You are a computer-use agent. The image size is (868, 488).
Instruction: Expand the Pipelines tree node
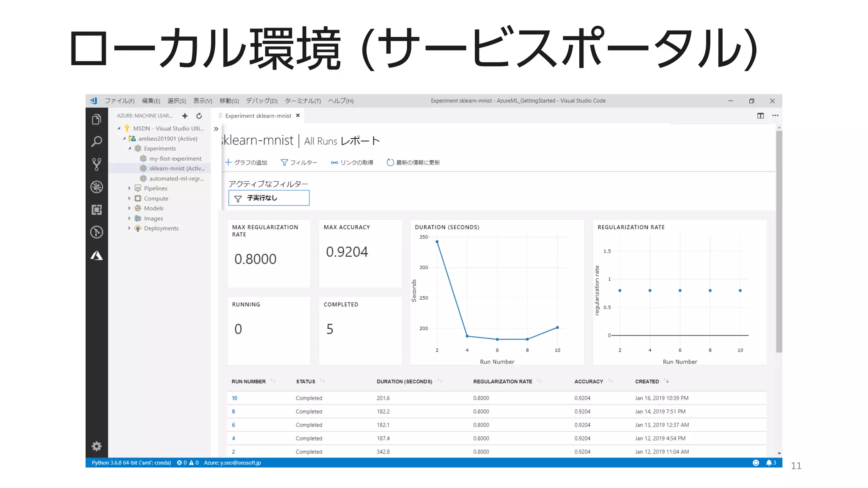tap(129, 189)
